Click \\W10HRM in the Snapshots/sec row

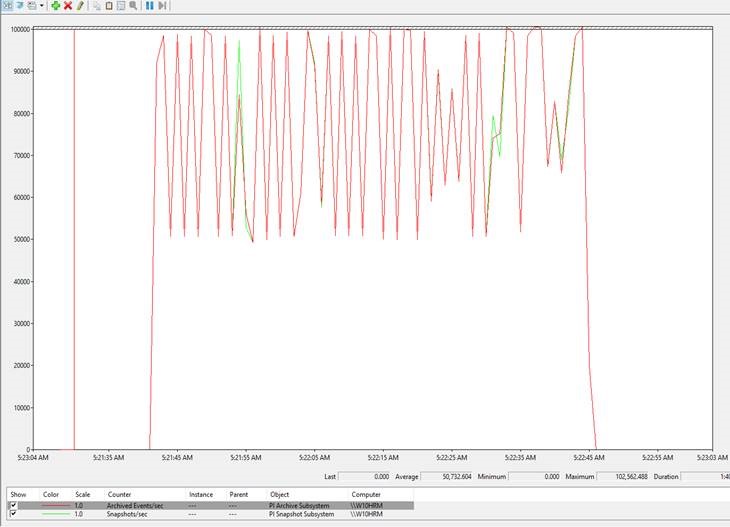coord(366,514)
